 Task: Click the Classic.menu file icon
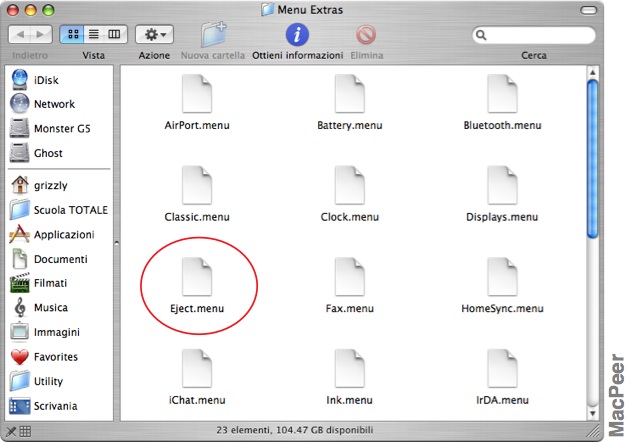pyautogui.click(x=197, y=185)
